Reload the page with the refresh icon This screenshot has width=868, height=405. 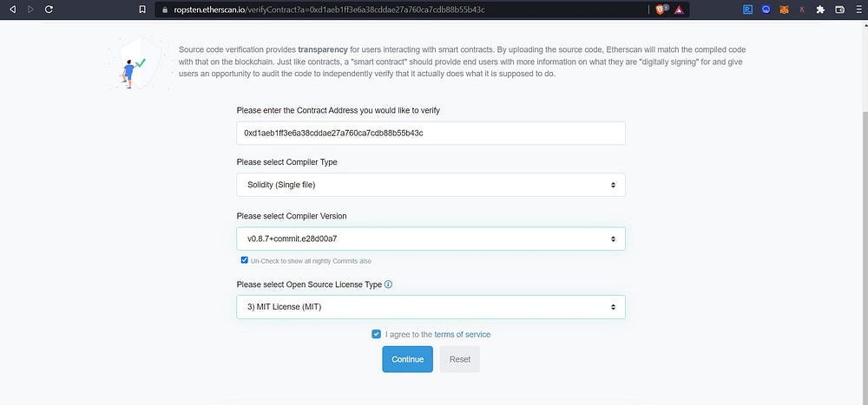coord(49,10)
